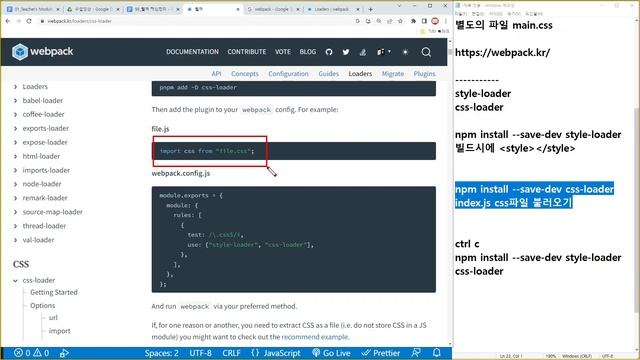Open the DOCUMENTATION menu item
Viewport: 640px width, 360px height.
192,52
